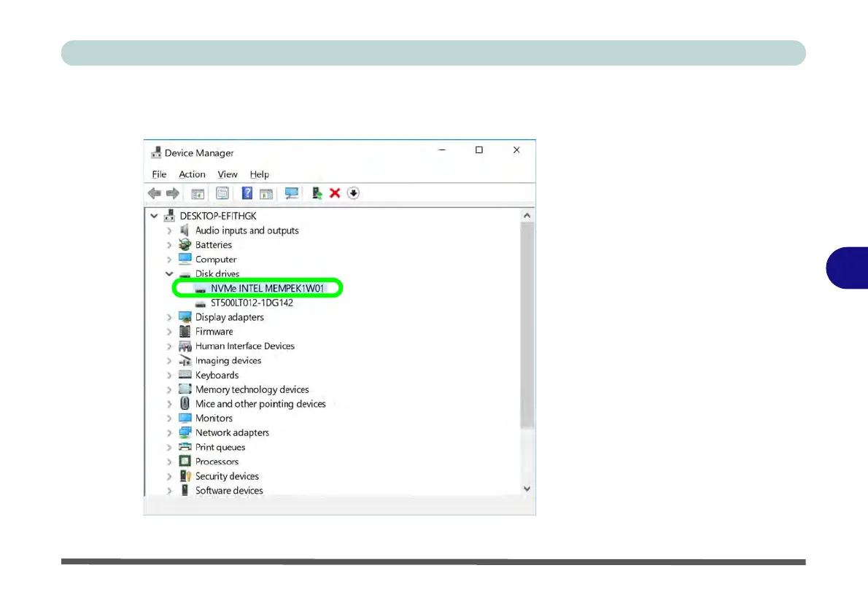Click the red X Uninstall device icon
This screenshot has height=611, width=868.
tap(335, 193)
